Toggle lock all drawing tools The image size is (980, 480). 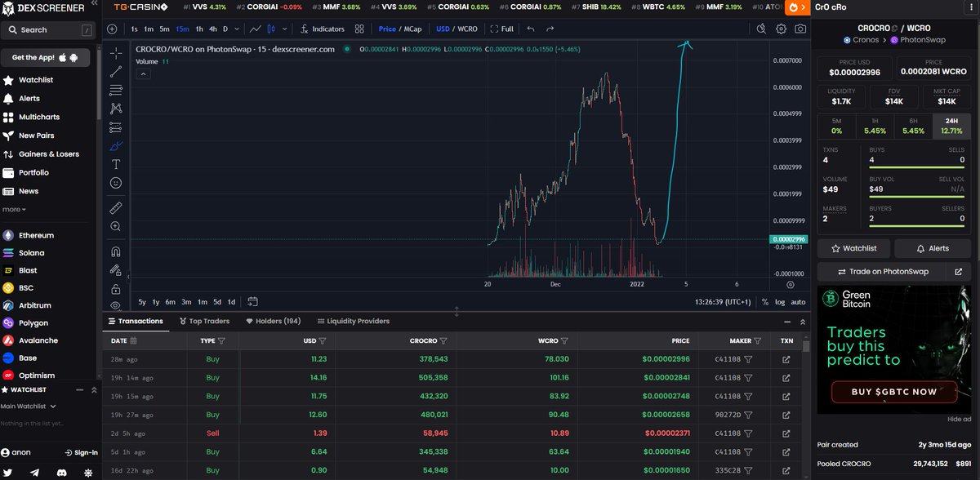click(x=116, y=288)
